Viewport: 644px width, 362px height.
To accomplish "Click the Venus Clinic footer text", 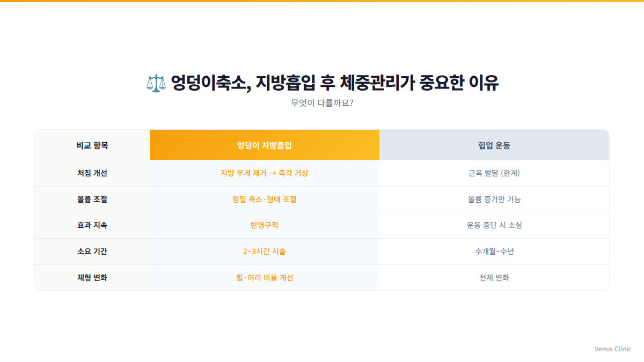I will pyautogui.click(x=613, y=349).
